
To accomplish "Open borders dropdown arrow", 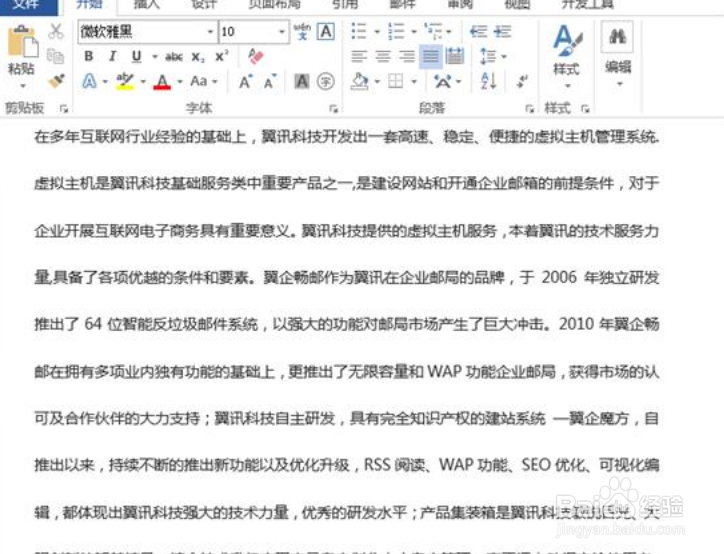I will (414, 82).
